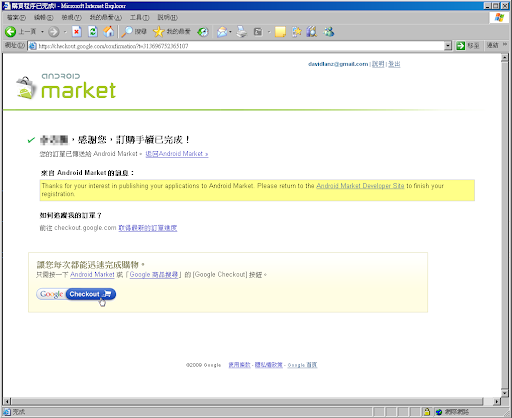Click the green checkmark beside the order-complete heading

31,140
